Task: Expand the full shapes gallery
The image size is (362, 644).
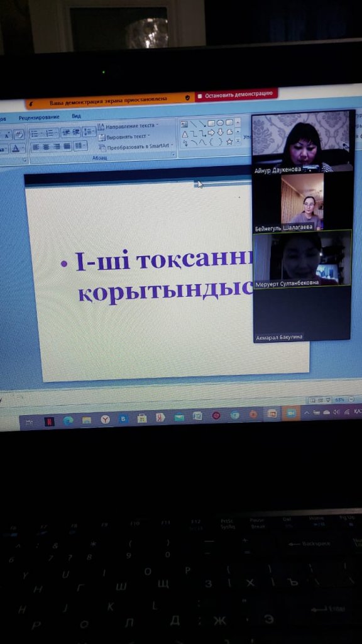Action: tap(238, 140)
